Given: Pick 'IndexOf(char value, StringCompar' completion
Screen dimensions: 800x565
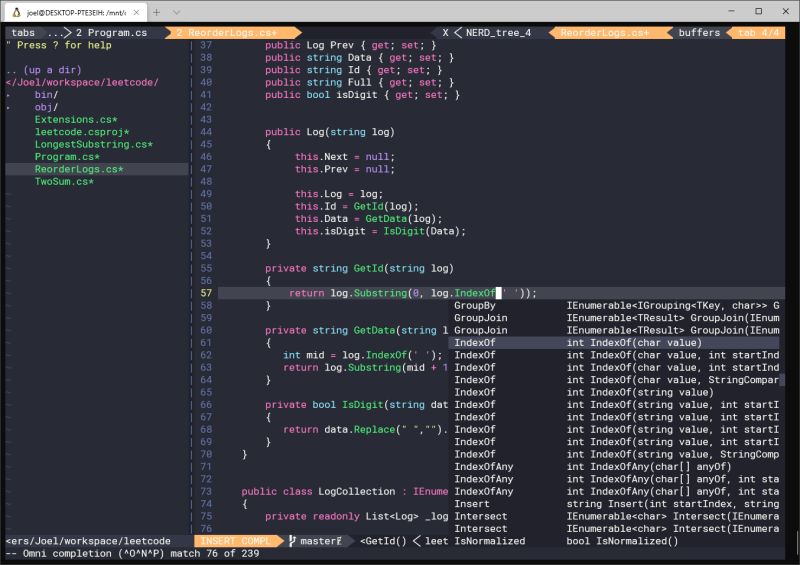Looking at the screenshot, I should 614,380.
